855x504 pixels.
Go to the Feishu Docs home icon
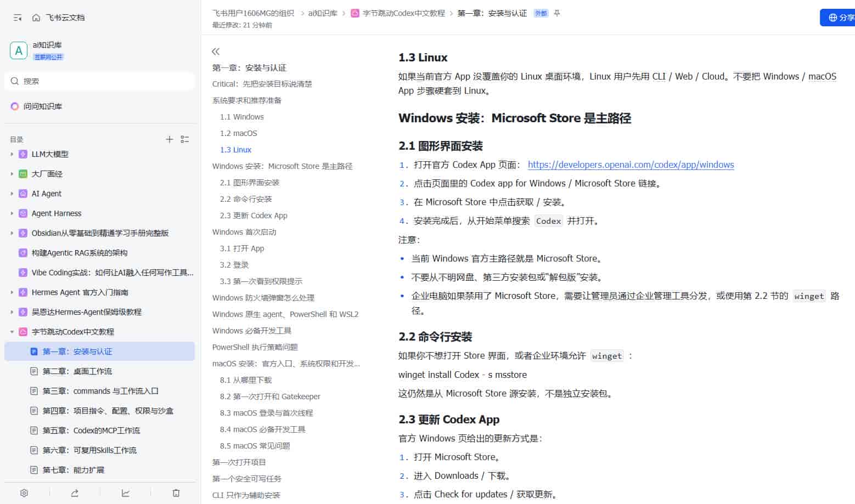tap(36, 18)
